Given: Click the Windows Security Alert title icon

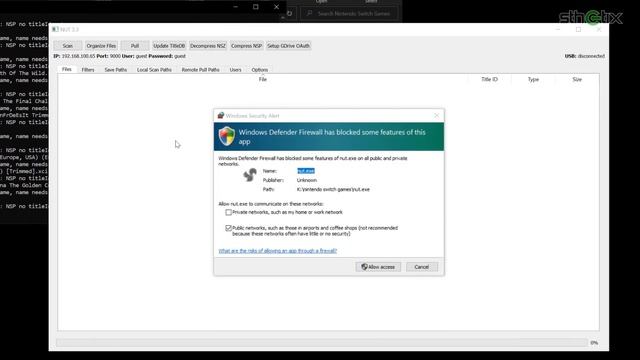Looking at the screenshot, I should tap(221, 116).
